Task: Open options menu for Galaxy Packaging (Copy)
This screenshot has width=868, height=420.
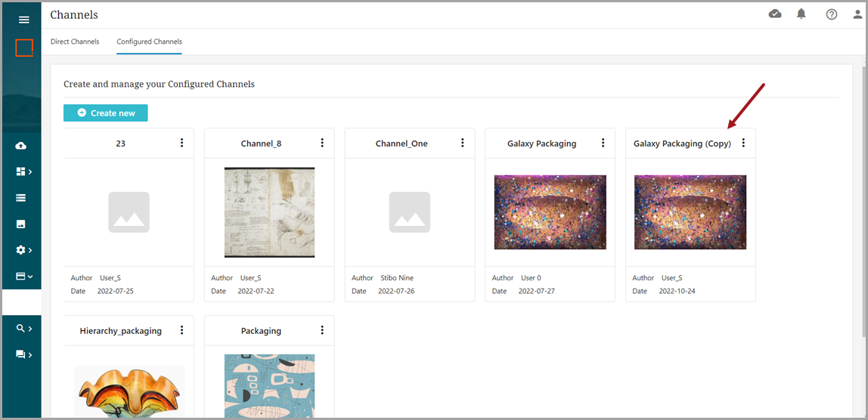Action: pyautogui.click(x=743, y=143)
